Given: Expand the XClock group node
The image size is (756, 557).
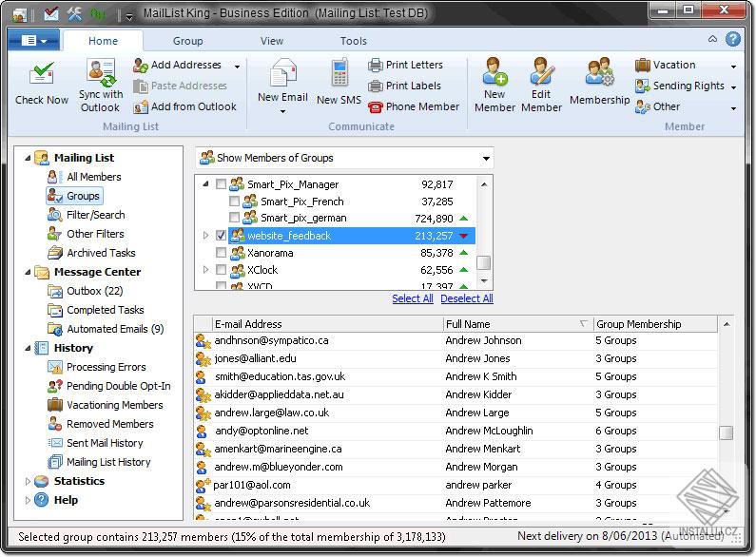Looking at the screenshot, I should (x=205, y=269).
